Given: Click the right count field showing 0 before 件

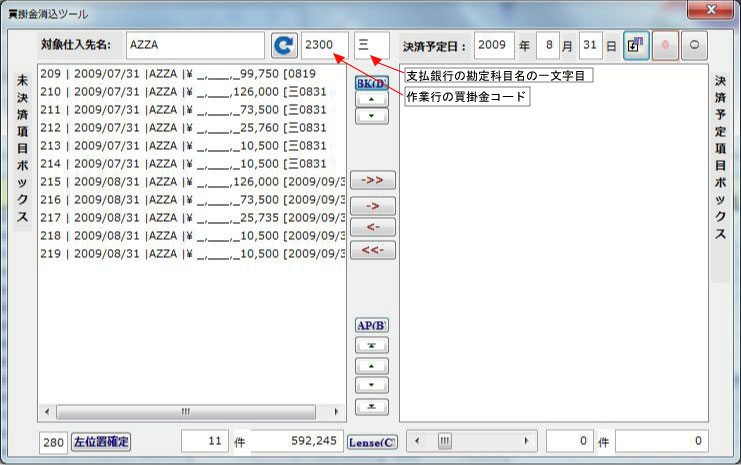Looking at the screenshot, I should click(569, 441).
